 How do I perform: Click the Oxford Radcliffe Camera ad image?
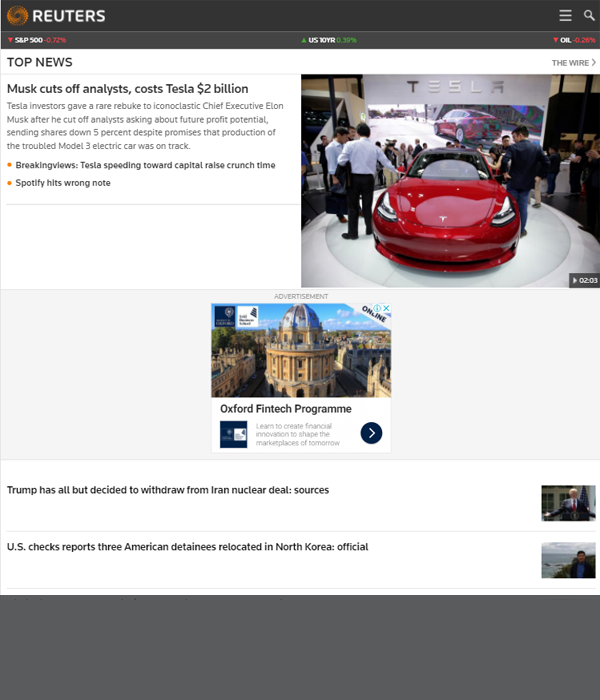301,350
